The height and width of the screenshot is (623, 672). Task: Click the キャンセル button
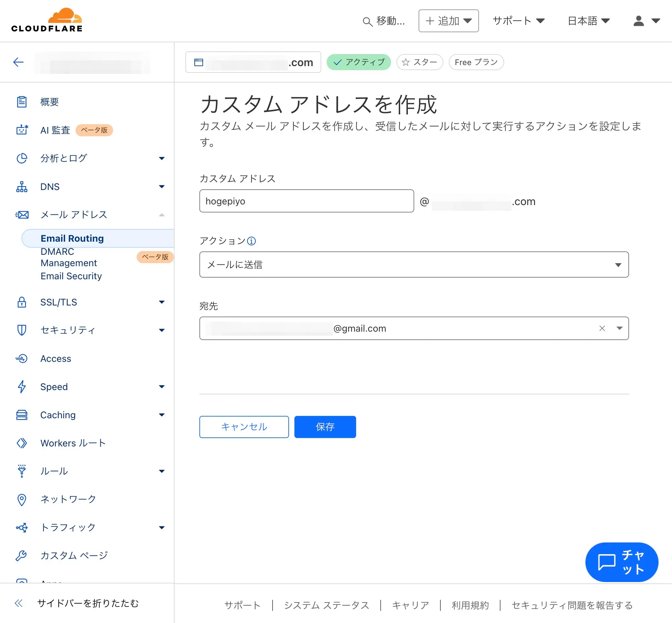point(244,427)
